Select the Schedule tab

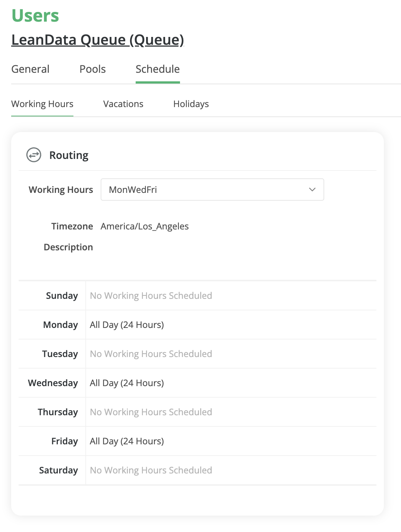[x=157, y=69]
